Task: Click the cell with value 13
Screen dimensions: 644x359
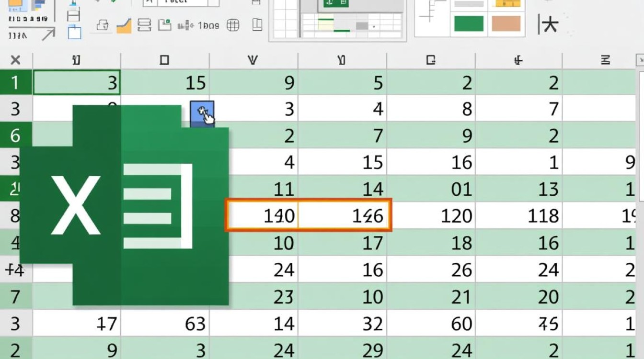Action: (519, 189)
